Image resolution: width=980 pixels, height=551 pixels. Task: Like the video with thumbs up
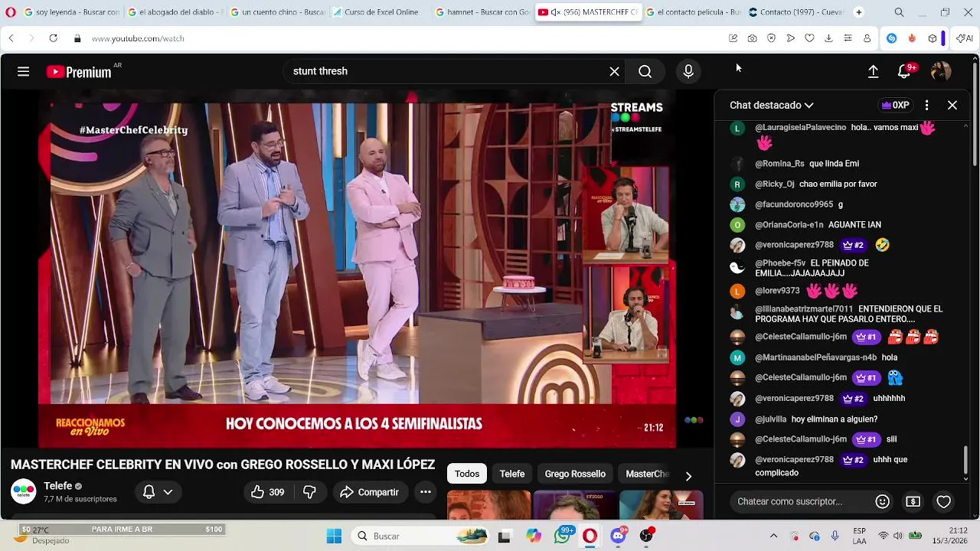point(267,492)
